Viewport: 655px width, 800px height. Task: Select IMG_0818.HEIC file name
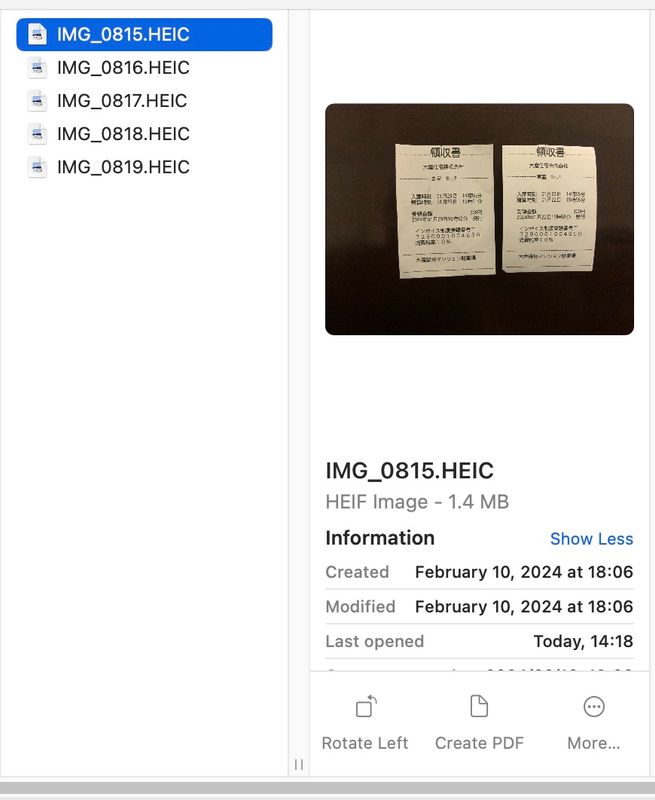click(x=123, y=134)
